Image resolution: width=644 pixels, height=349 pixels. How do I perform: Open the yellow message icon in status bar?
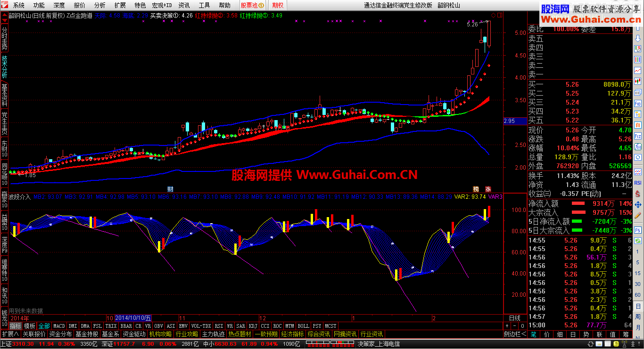click(599, 344)
